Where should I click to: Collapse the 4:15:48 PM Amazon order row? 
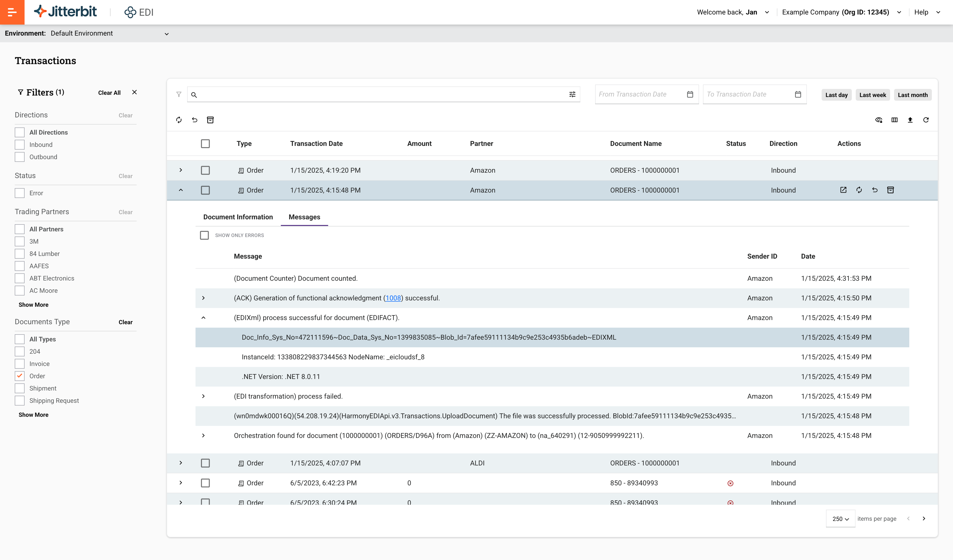[x=181, y=190]
